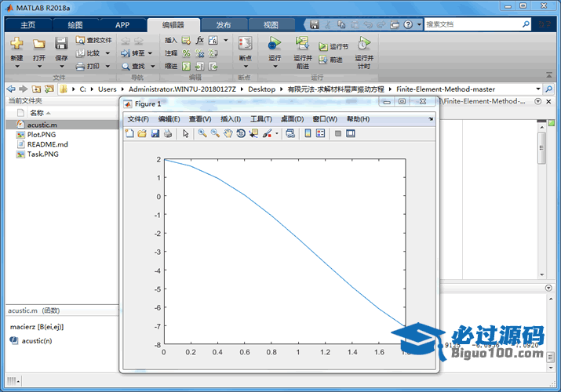Screen dimensions: 561x392
Task: Click the browse for folder icon
Action: (49, 89)
